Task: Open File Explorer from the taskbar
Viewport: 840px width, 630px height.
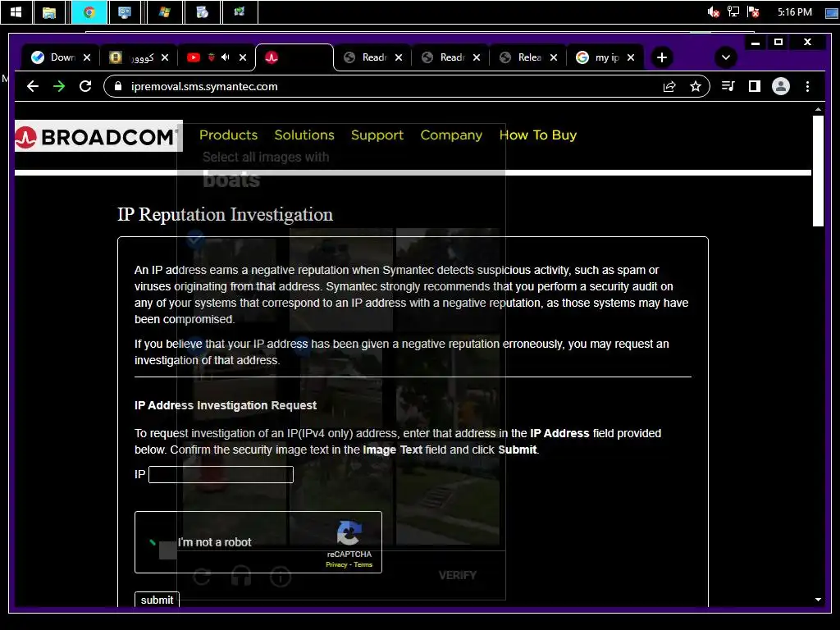Action: point(49,11)
